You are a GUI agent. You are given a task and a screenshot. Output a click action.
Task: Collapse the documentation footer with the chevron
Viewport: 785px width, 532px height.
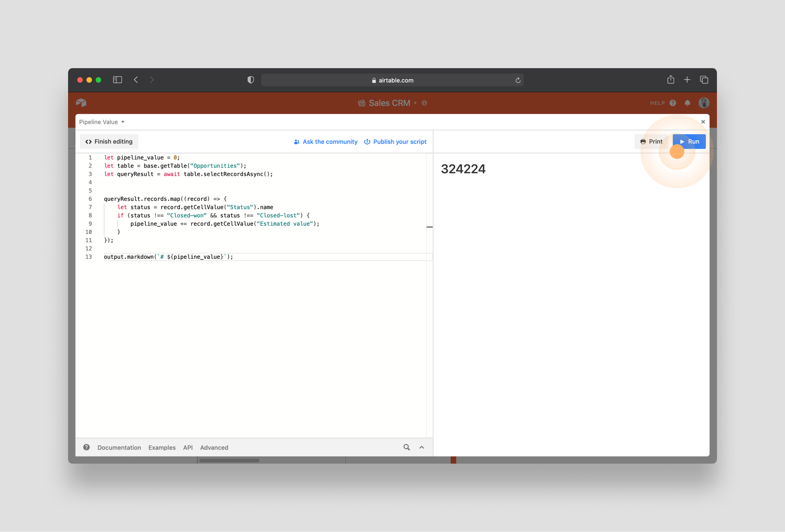(422, 447)
